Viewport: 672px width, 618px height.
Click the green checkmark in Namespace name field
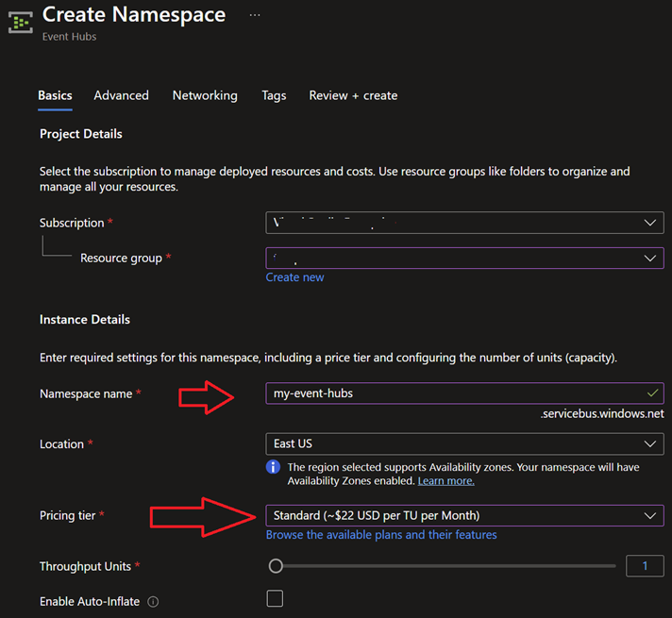[652, 393]
